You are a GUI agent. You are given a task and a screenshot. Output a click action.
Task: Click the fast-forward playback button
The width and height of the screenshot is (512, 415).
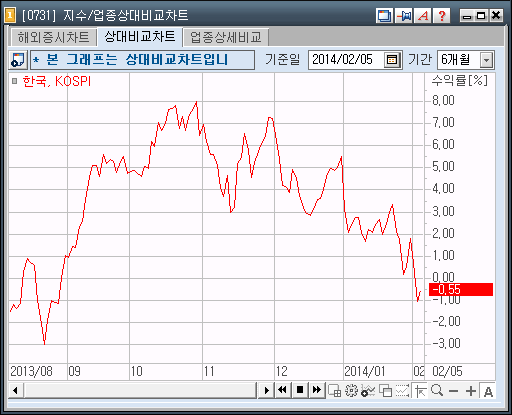coord(317,390)
